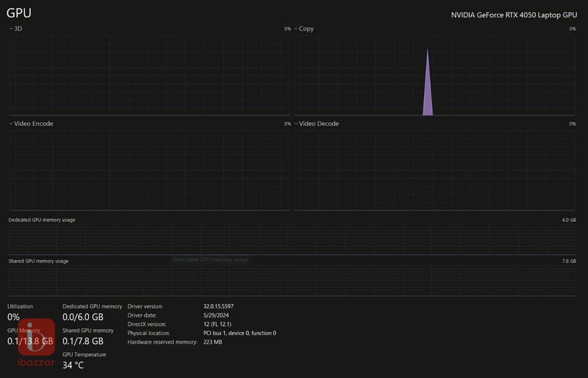Viewport: 588px width, 378px height.
Task: Click NVIDIA GeForce RTX 4050 Laptop GPU name
Action: (514, 15)
